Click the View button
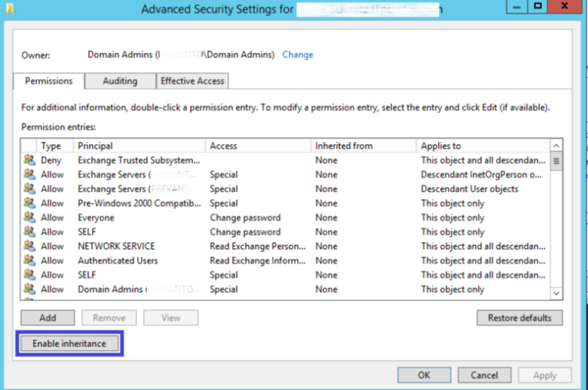 171,318
